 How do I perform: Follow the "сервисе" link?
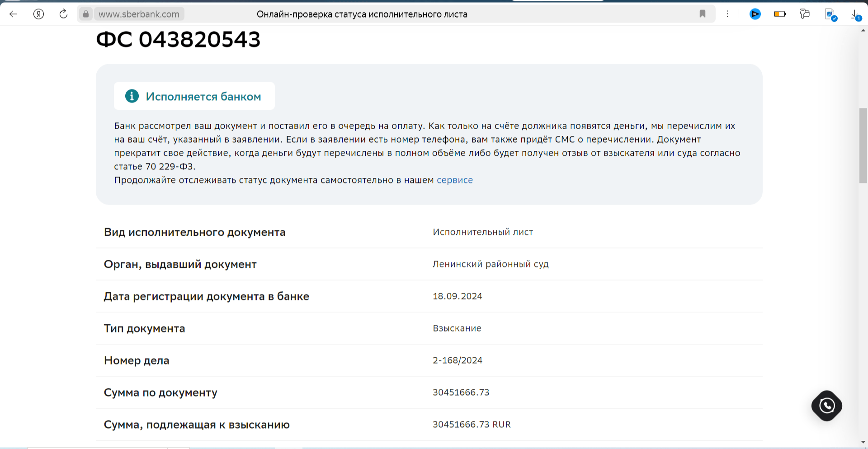pos(454,180)
